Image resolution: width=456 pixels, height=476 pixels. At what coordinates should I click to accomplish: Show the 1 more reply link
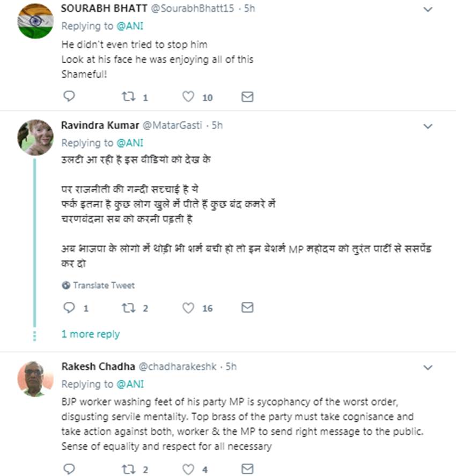coord(90,334)
